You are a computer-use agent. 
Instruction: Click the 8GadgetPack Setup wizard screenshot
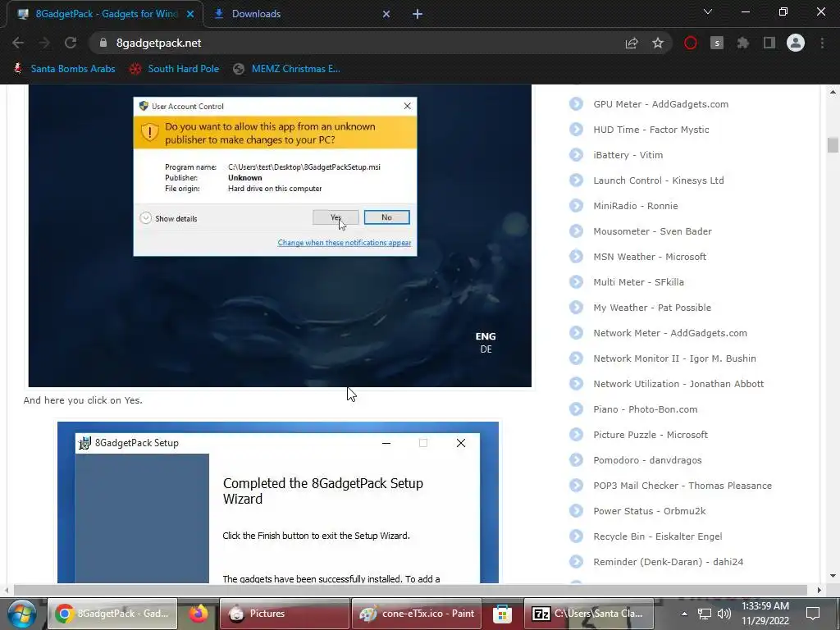[278, 503]
